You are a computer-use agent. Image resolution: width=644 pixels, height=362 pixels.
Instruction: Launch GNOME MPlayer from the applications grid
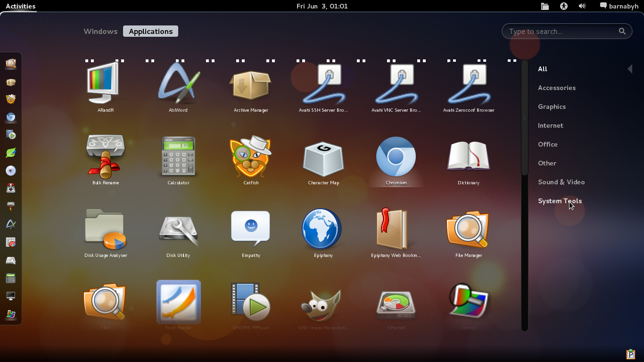(251, 302)
